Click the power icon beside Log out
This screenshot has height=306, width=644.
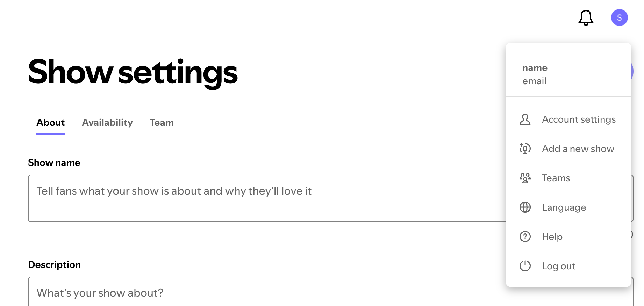(525, 266)
